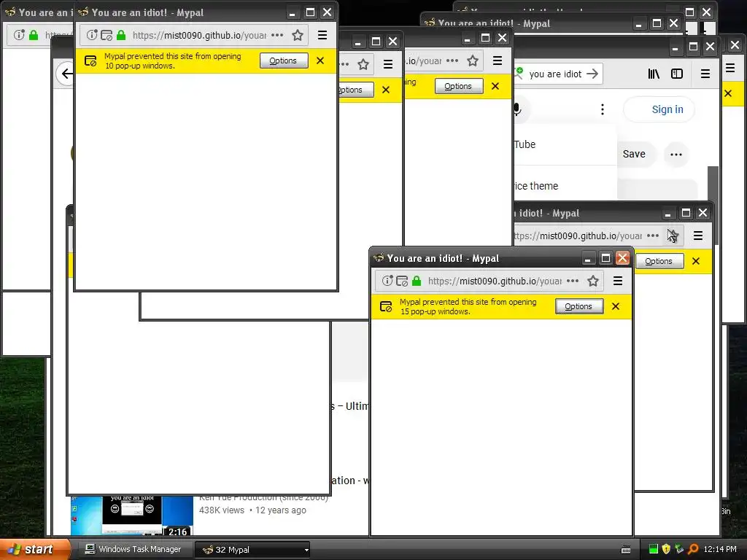The image size is (747, 560).
Task: Click tracking protection icon in 15 pop-up window
Action: pos(402,281)
